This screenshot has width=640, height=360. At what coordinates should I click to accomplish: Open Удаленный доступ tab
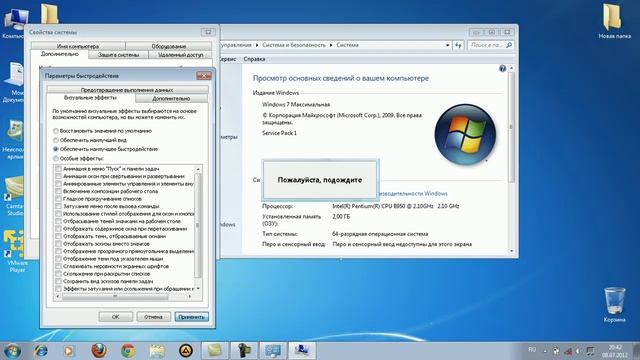tap(180, 55)
